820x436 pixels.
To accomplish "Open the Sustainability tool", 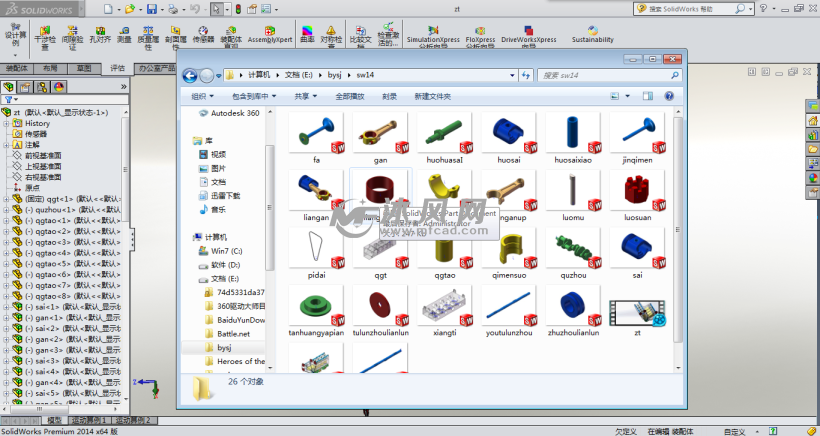I will pos(593,35).
